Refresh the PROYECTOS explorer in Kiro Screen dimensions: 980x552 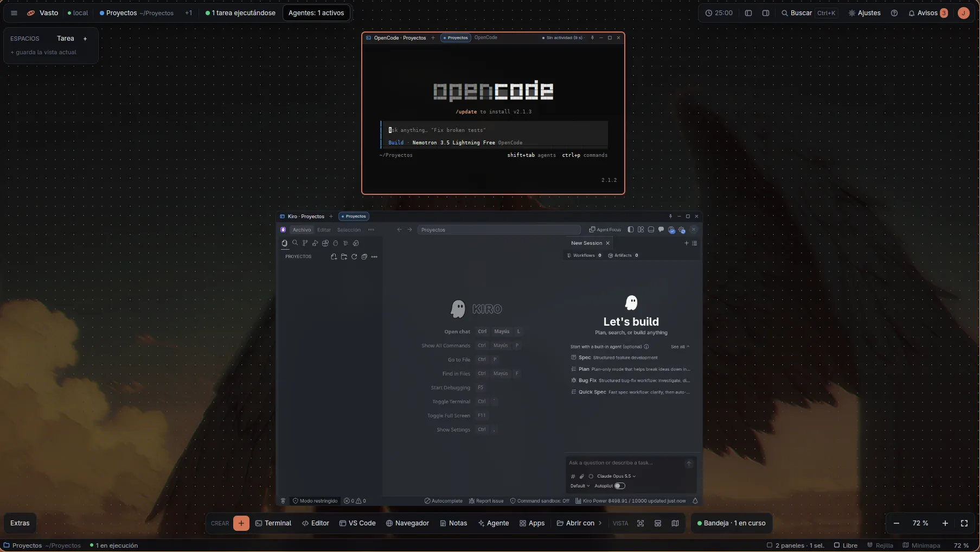click(354, 257)
